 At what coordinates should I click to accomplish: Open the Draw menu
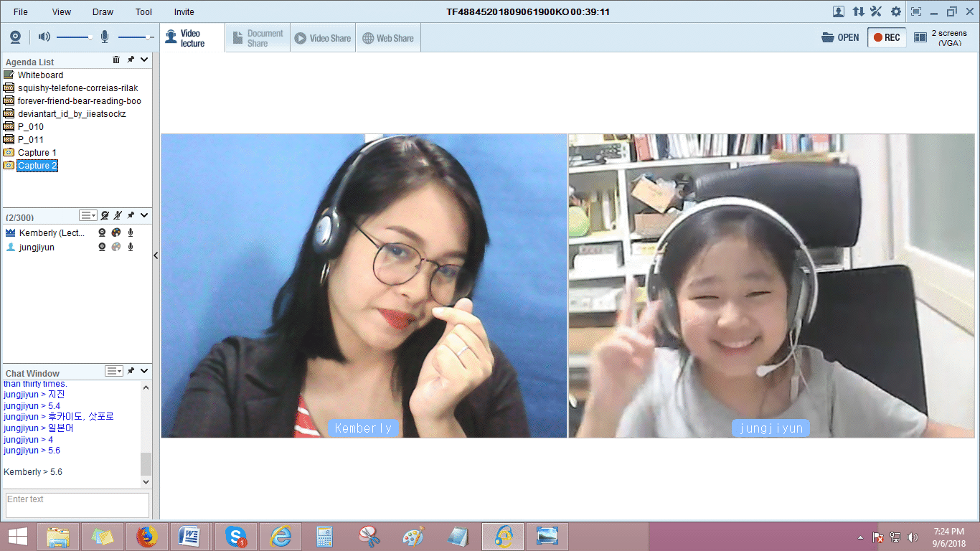[103, 11]
